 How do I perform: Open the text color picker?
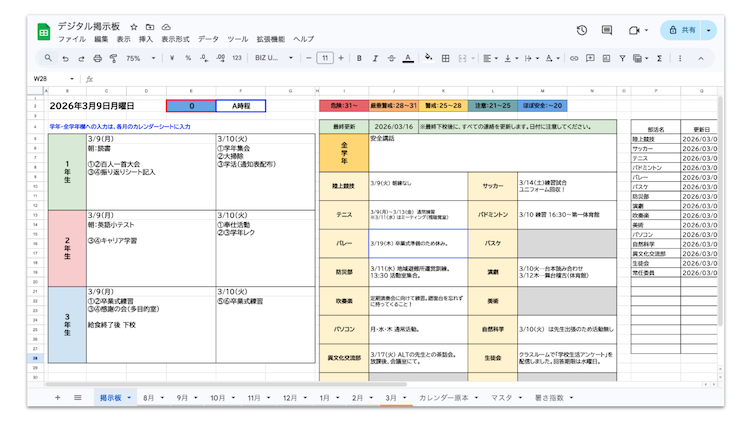(407, 58)
